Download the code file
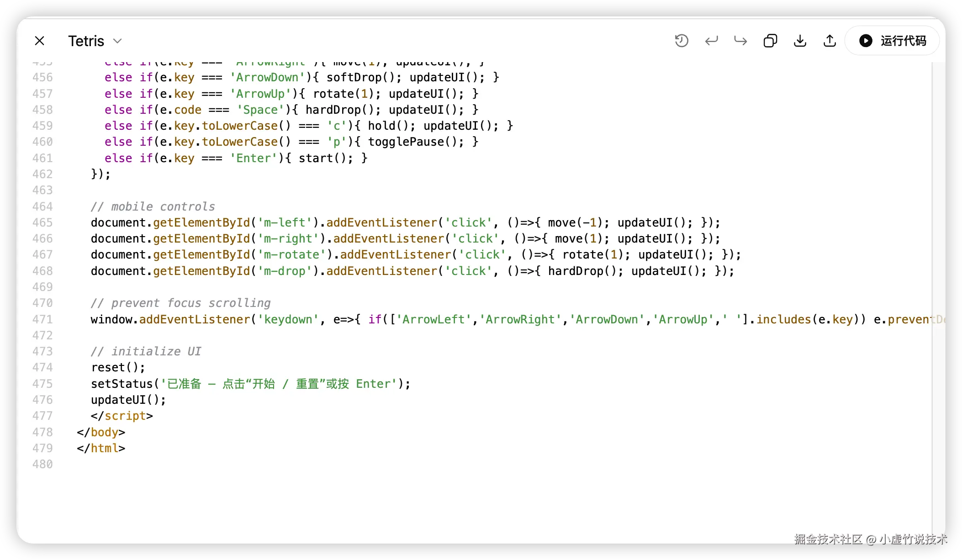 (x=800, y=41)
